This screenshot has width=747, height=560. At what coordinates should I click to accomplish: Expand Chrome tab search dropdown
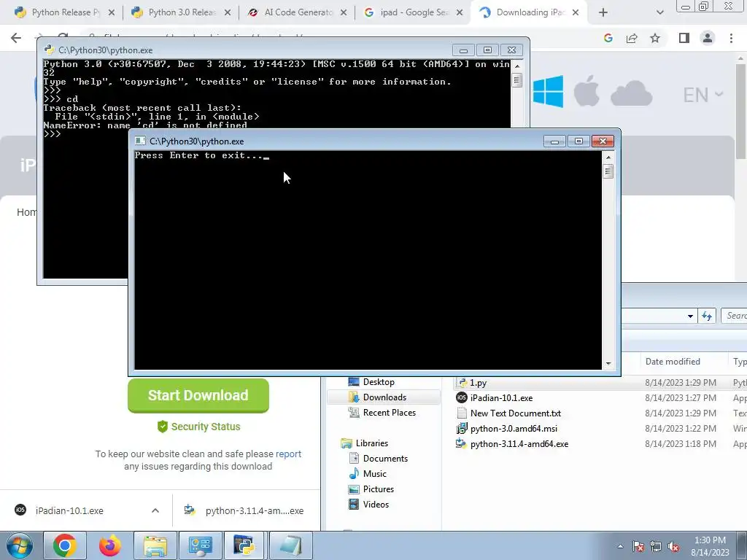(x=659, y=13)
